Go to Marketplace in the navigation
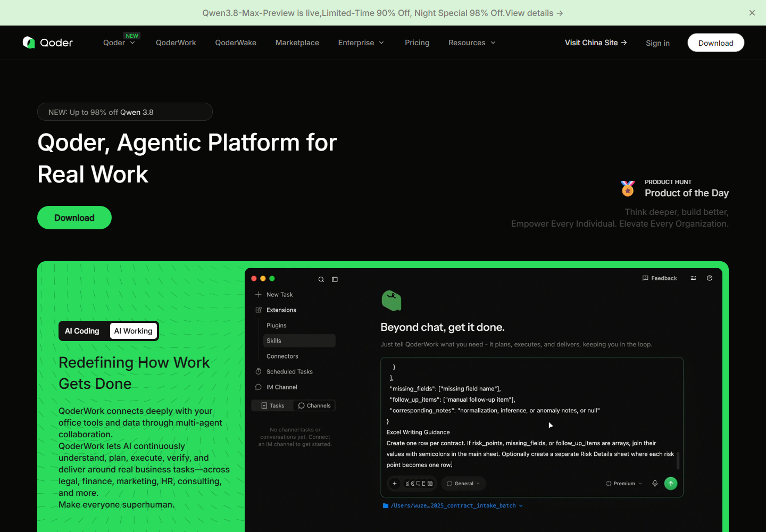Image resolution: width=766 pixels, height=532 pixels. (297, 43)
